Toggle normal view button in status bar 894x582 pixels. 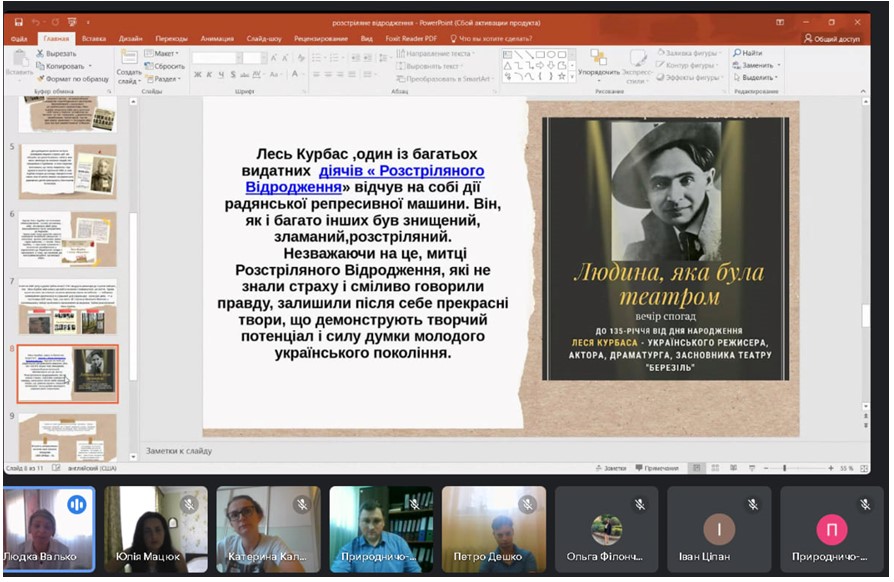coord(696,468)
